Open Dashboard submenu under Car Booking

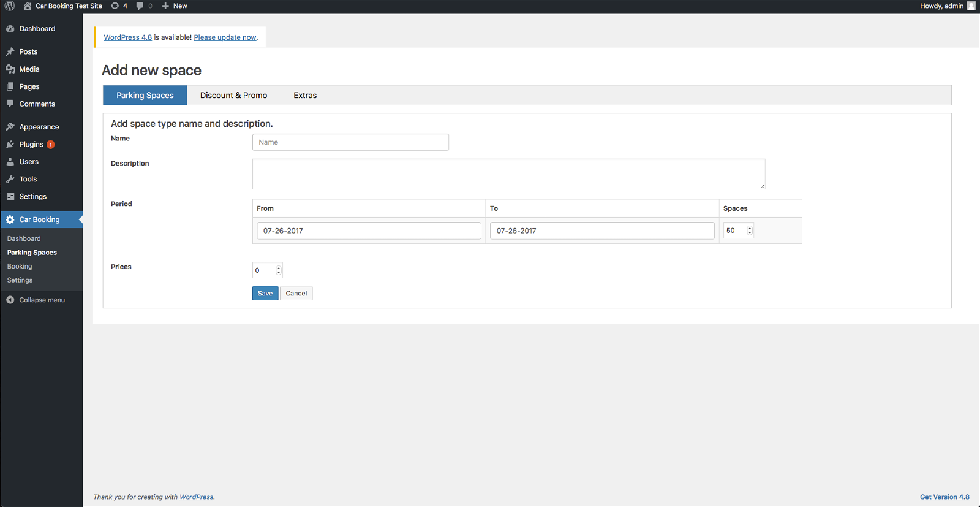coord(24,238)
